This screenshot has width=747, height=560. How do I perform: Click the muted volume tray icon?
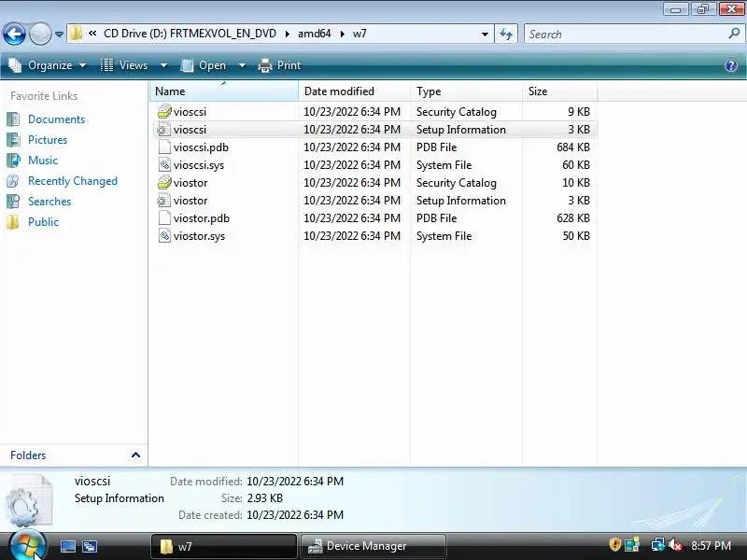(x=675, y=545)
